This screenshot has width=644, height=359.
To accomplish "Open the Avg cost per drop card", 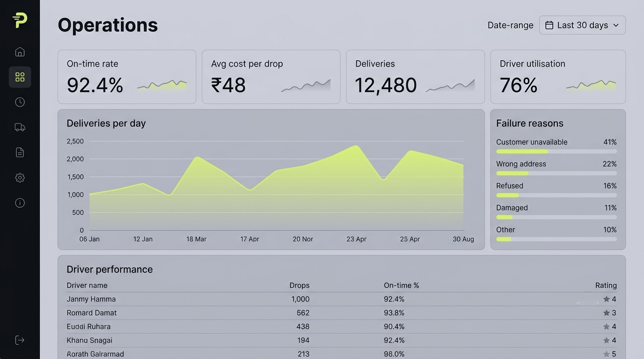I will click(271, 77).
